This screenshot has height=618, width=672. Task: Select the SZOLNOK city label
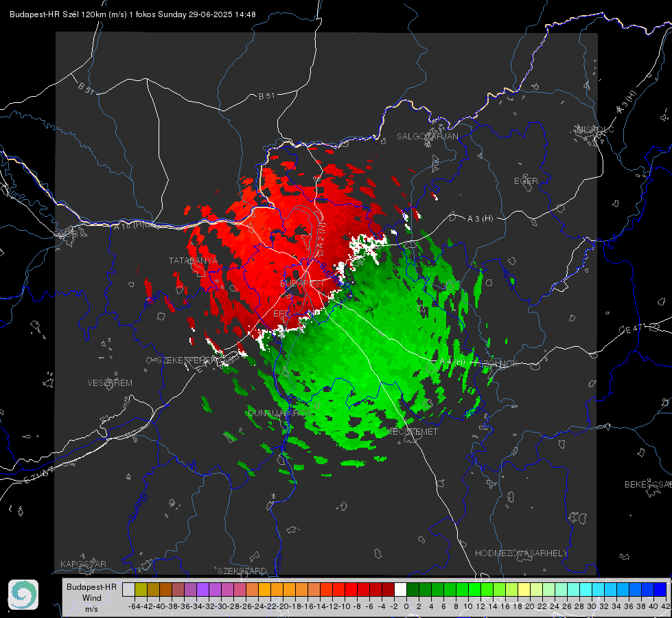pyautogui.click(x=499, y=364)
